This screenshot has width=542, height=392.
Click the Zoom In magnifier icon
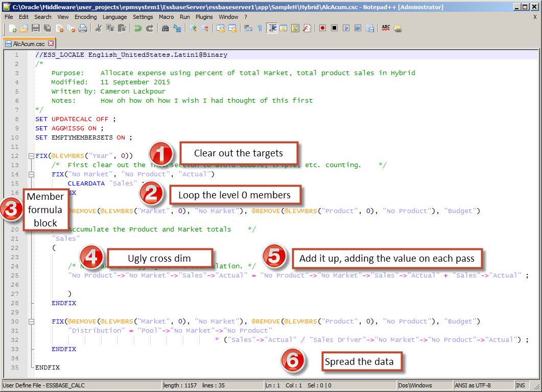(194, 28)
